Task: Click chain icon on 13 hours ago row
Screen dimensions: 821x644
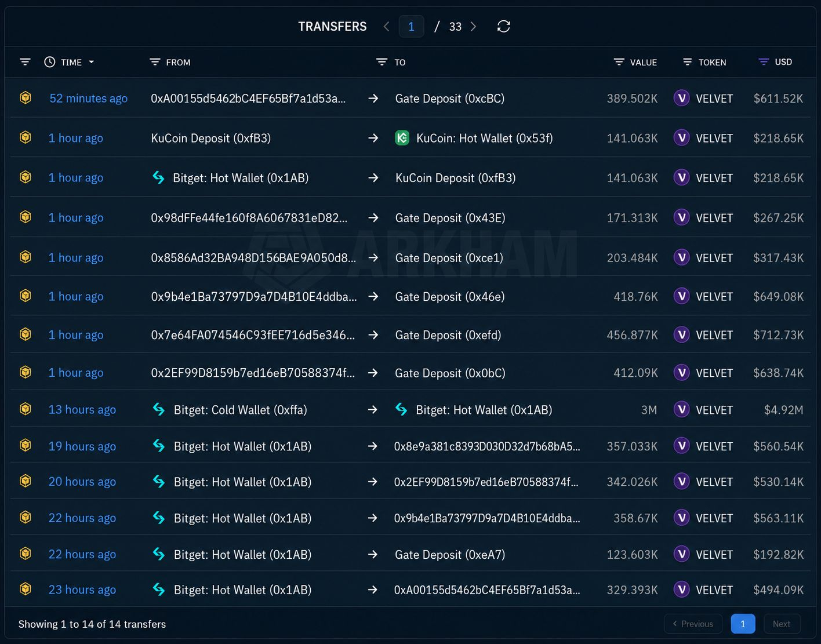Action: 26,409
